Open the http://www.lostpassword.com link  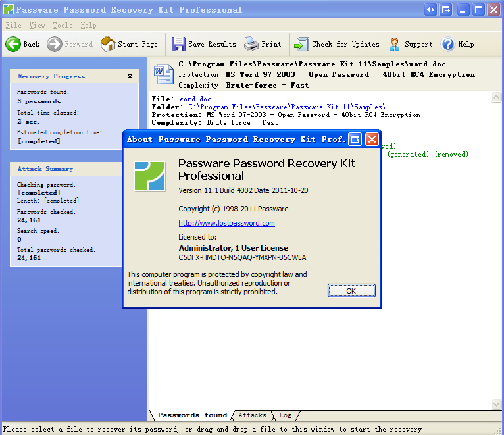[226, 223]
